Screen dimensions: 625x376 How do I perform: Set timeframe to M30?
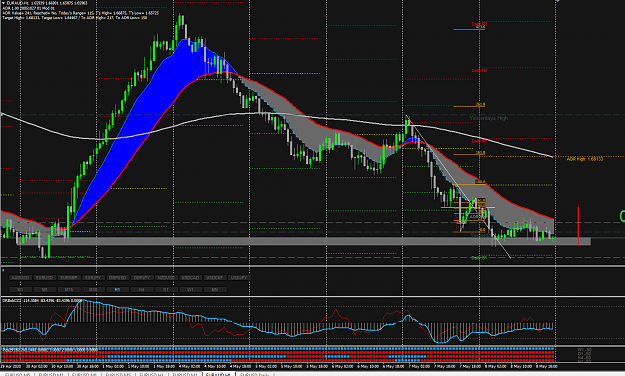(x=93, y=289)
